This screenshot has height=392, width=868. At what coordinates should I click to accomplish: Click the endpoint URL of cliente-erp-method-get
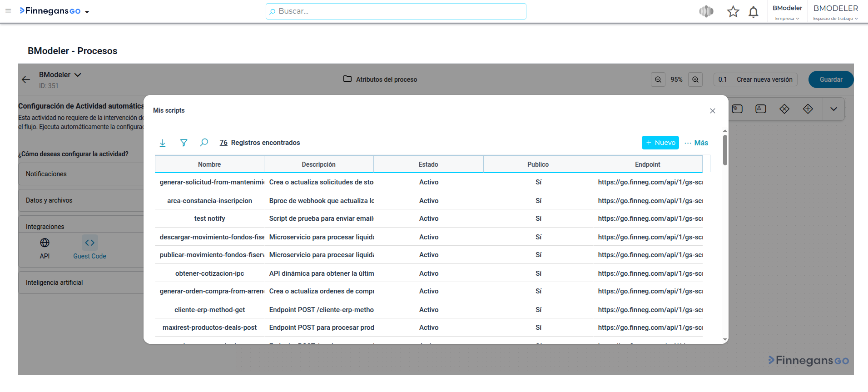tap(650, 310)
